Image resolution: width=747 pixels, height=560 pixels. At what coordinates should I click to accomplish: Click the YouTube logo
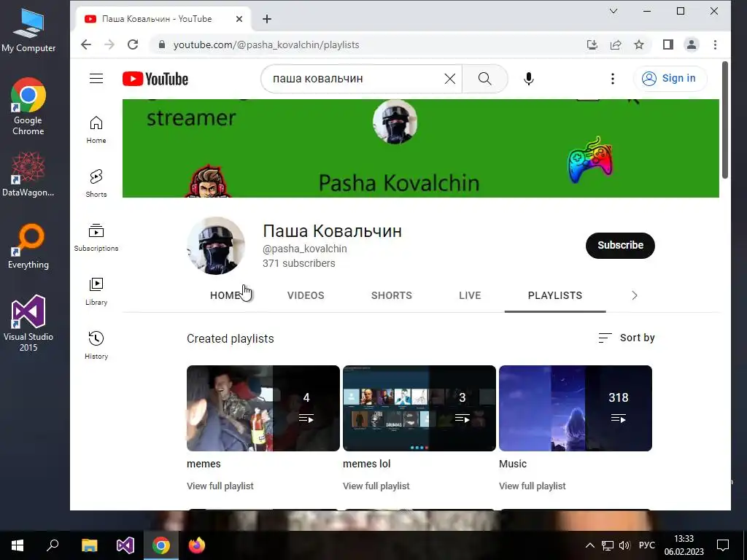pyautogui.click(x=155, y=79)
